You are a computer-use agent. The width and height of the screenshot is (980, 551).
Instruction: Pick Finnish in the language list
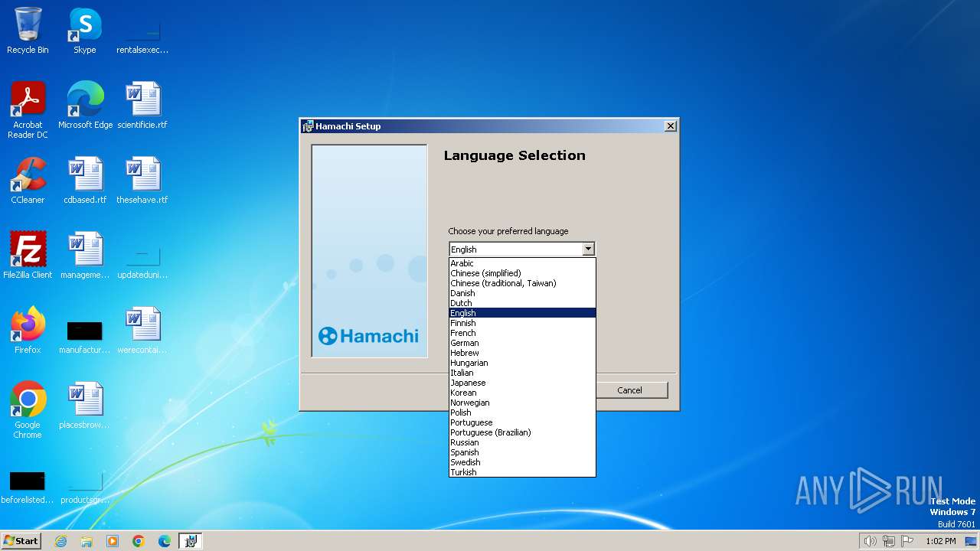522,323
